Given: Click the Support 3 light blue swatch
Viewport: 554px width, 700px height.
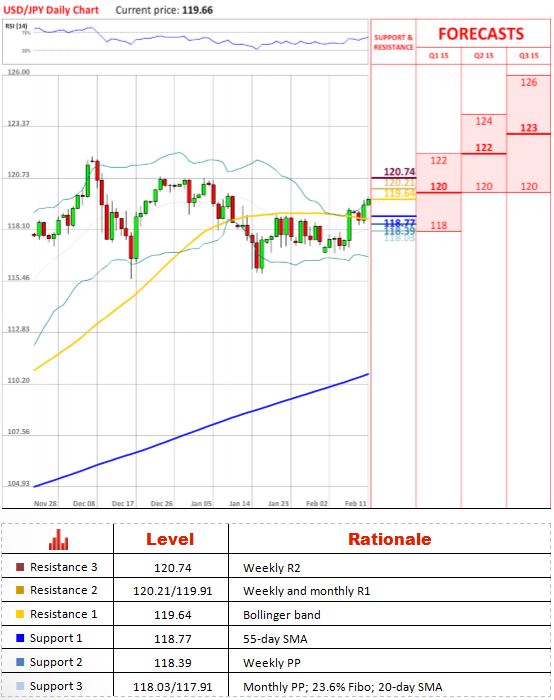Looking at the screenshot, I should pyautogui.click(x=20, y=686).
